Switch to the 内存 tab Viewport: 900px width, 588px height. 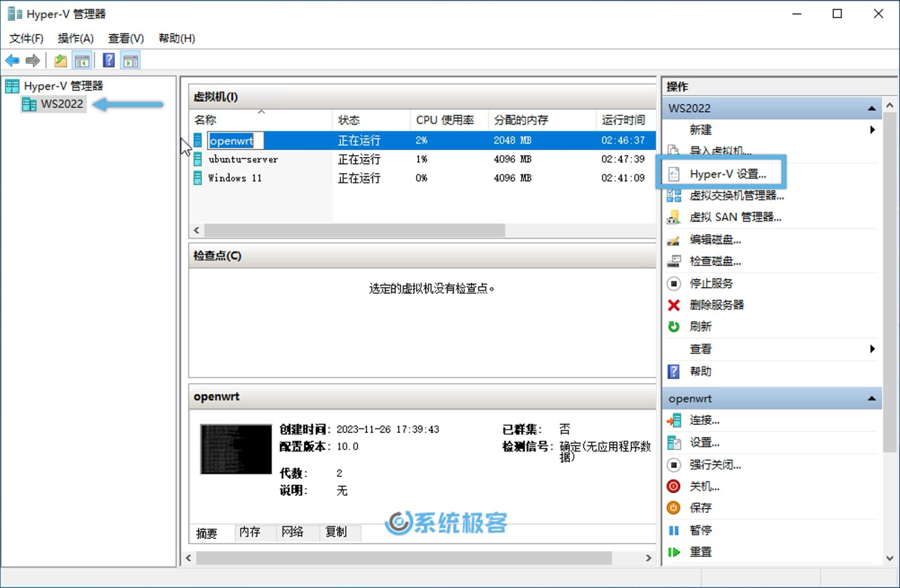point(250,532)
